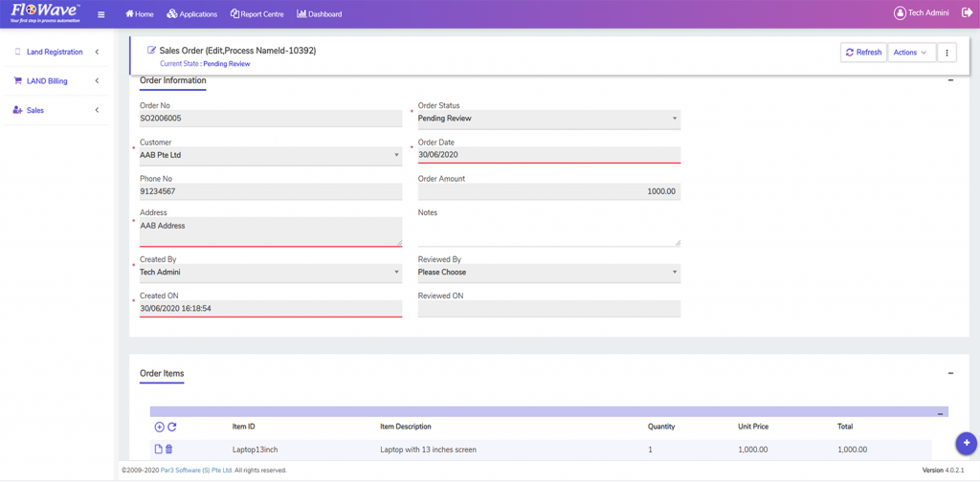Click the Created ON field

pos(271,309)
